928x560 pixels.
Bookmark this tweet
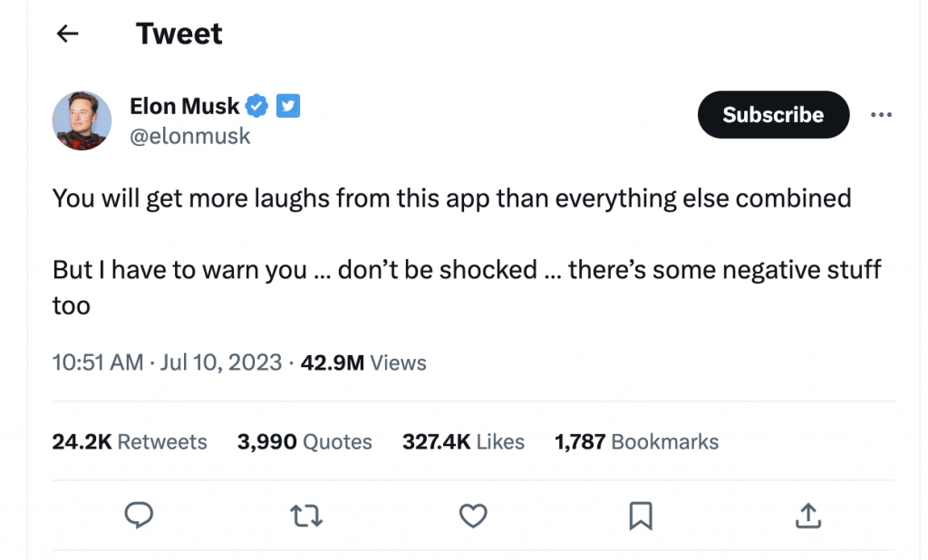pos(641,517)
